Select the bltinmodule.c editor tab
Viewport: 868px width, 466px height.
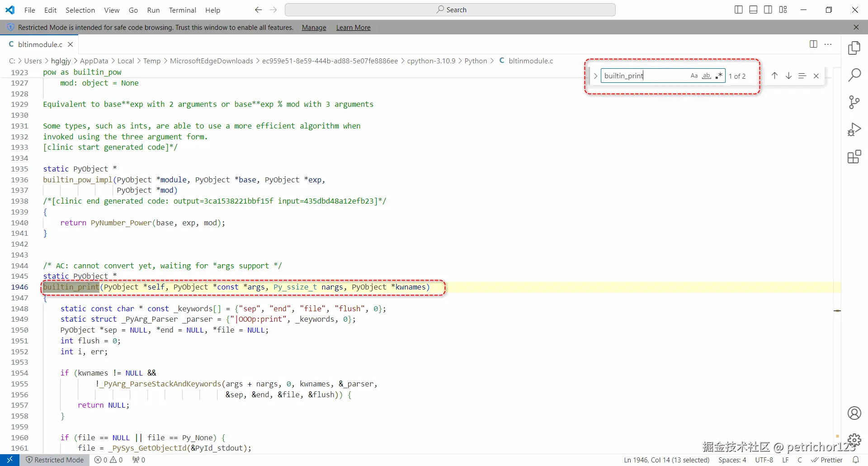40,44
